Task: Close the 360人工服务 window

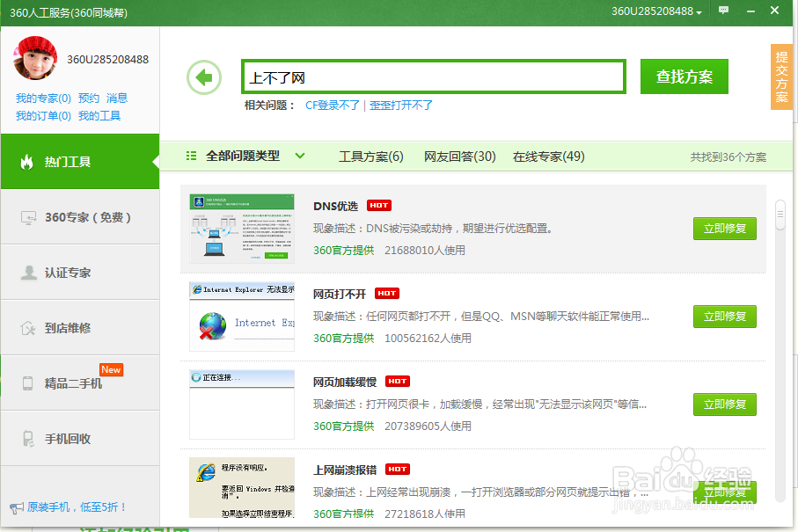Action: (774, 11)
